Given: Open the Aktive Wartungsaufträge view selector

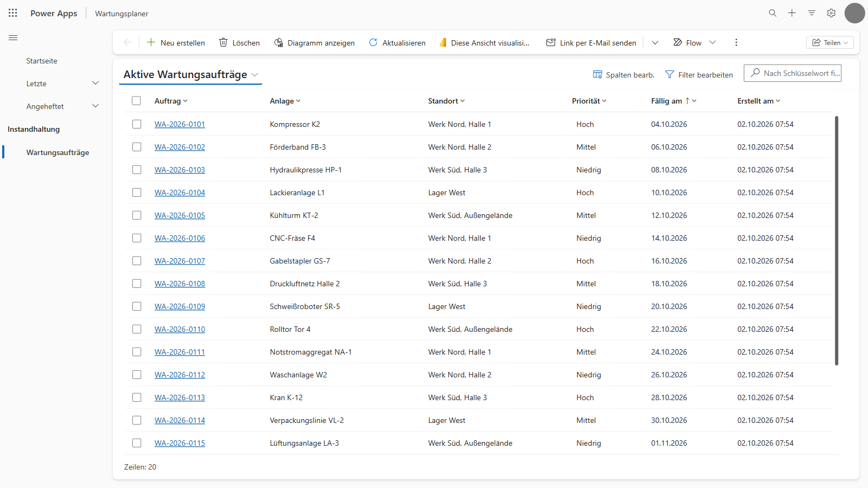Looking at the screenshot, I should point(190,74).
